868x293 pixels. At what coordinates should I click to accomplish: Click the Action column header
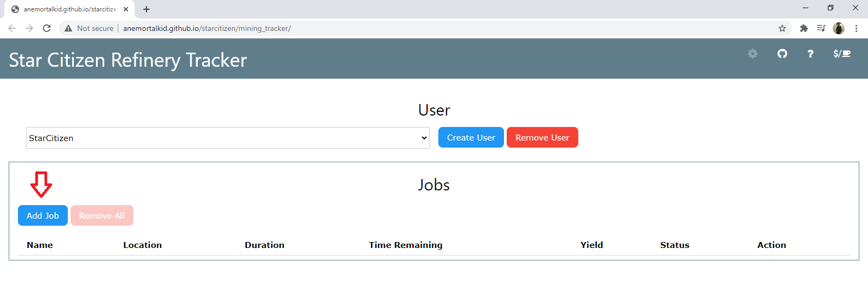pos(772,245)
